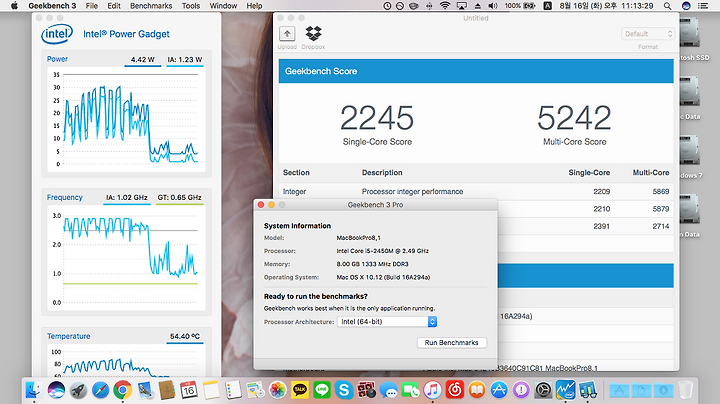Open the Benchmarks menu
The image size is (720, 404).
(151, 6)
